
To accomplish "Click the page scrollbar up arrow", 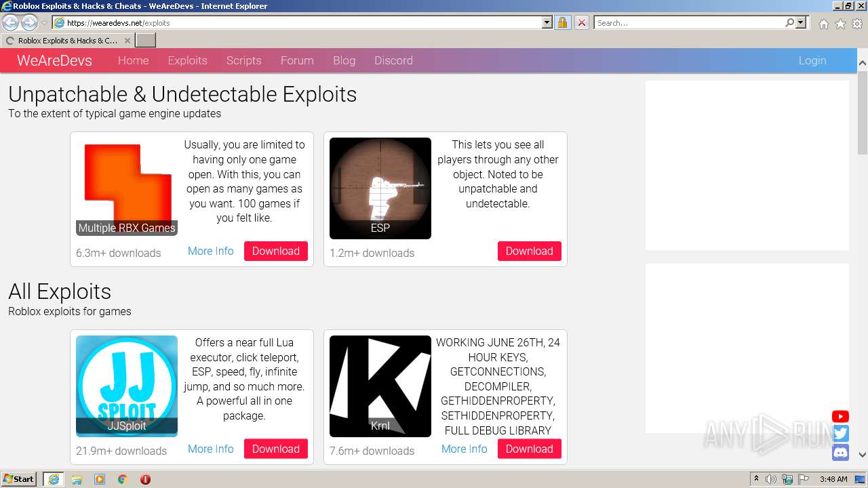I will pos(862,63).
